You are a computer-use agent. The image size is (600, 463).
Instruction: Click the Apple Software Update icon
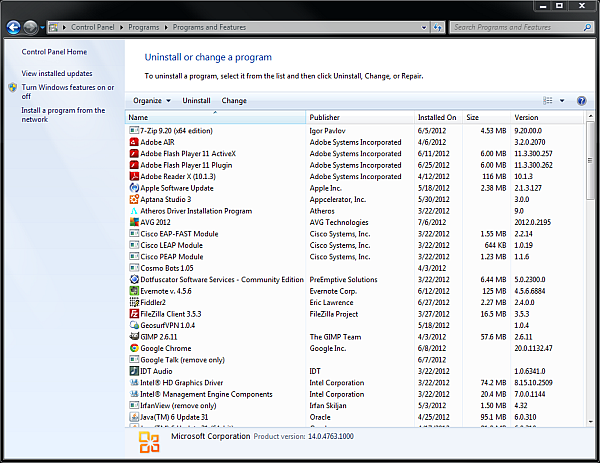tap(134, 188)
